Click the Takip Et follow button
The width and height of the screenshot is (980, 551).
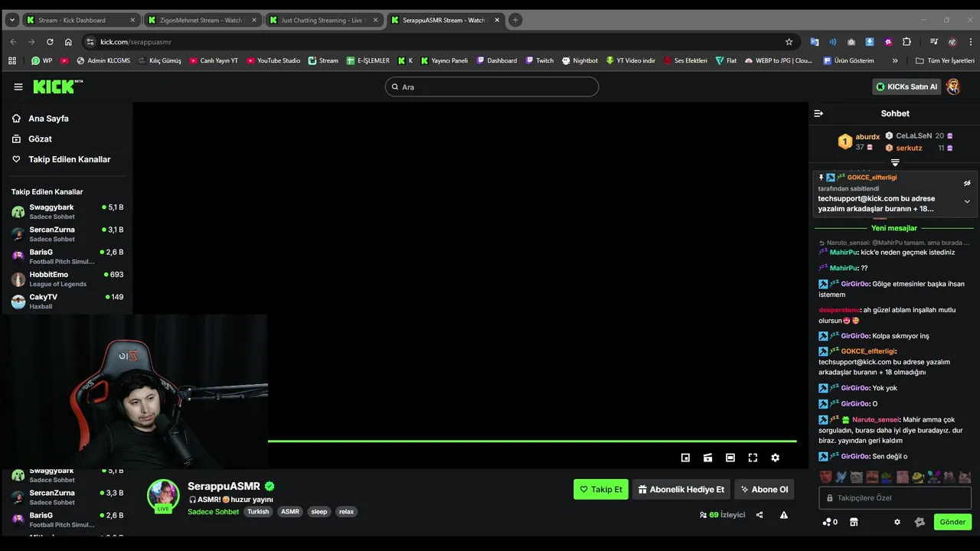[601, 489]
